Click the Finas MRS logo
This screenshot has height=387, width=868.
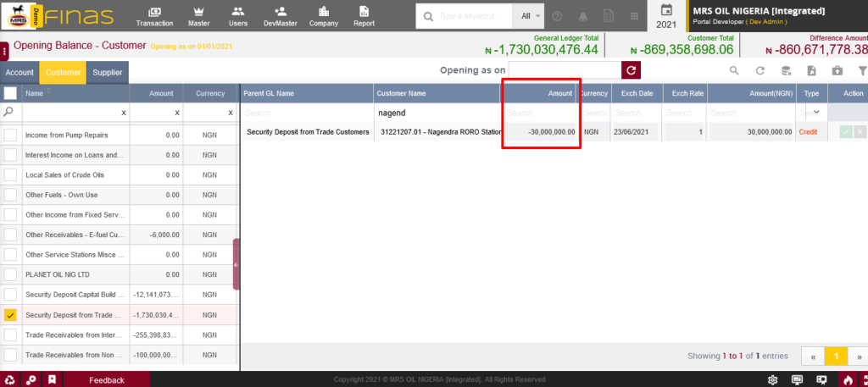58,17
